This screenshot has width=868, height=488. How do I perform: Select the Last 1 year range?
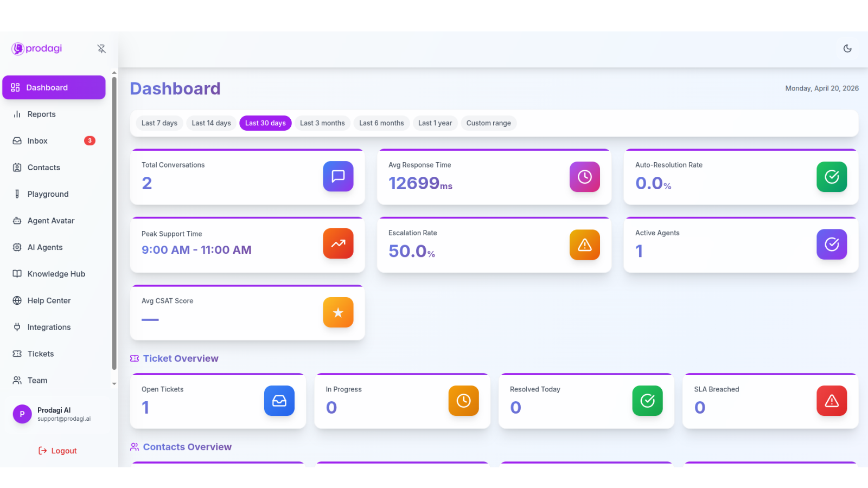click(435, 123)
